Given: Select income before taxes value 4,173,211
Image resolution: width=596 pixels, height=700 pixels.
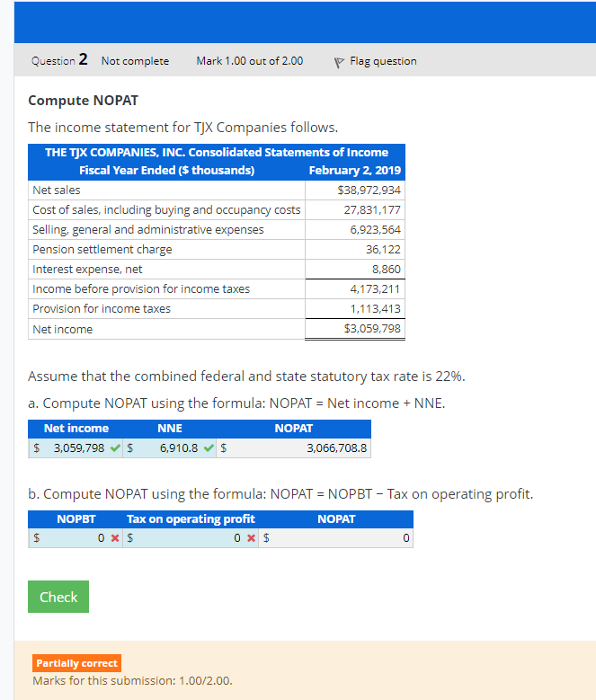Looking at the screenshot, I should (375, 288).
